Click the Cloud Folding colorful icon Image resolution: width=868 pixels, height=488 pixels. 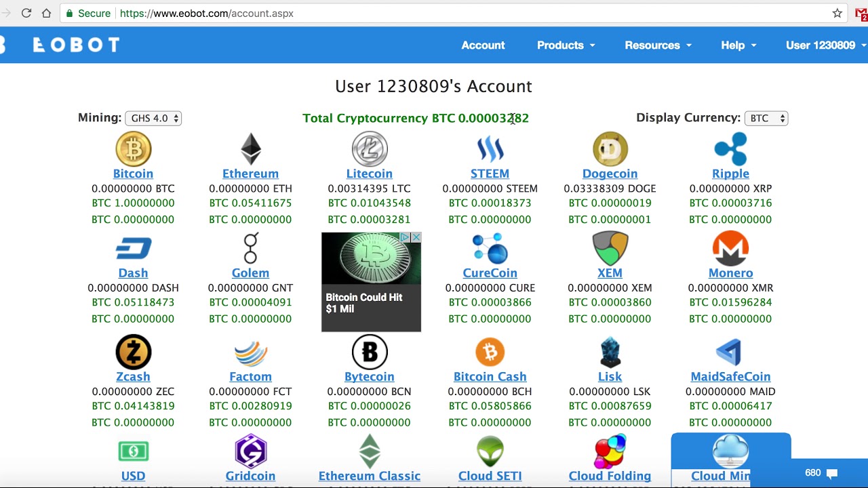coord(610,451)
